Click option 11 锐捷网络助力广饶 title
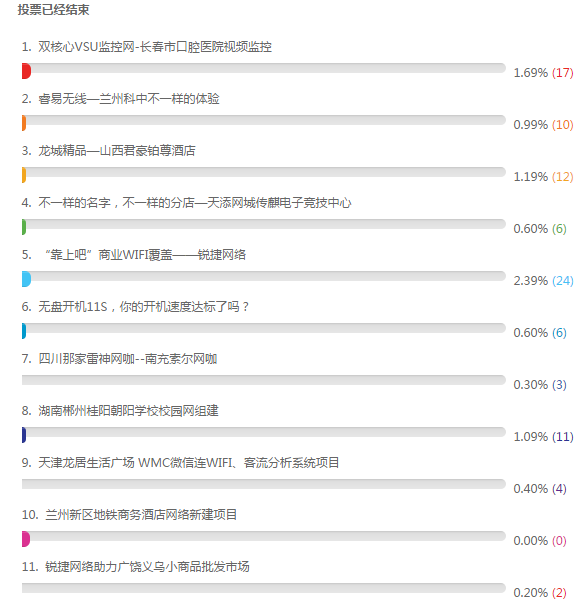The width and height of the screenshot is (584, 608). (x=147, y=567)
